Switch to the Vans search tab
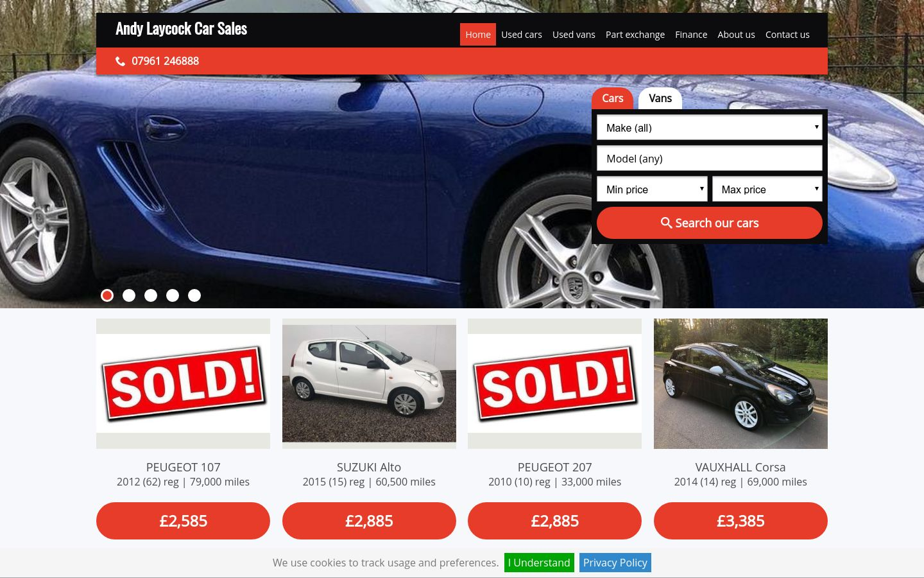 coord(660,98)
